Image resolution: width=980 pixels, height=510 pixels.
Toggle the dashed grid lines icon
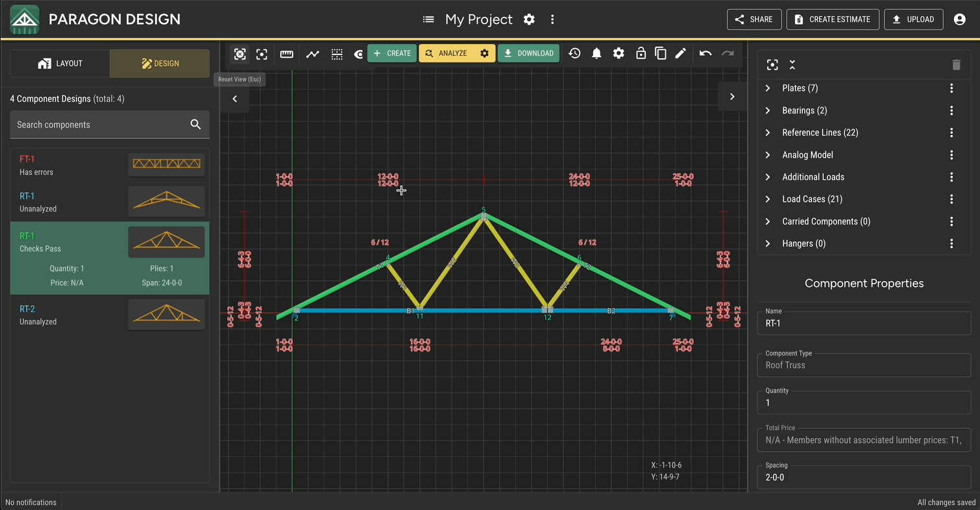(337, 54)
